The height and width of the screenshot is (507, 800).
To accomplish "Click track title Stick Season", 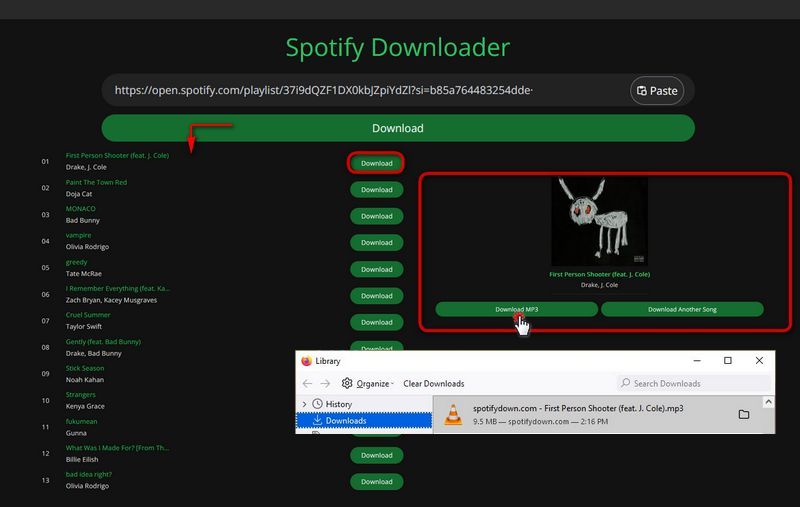I will 85,368.
